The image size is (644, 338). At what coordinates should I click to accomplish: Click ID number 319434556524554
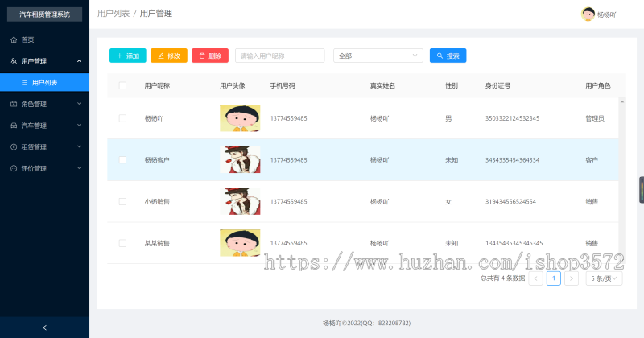[510, 202]
